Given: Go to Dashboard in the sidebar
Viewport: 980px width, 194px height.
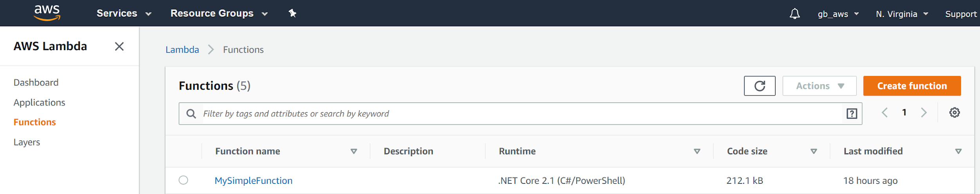Looking at the screenshot, I should pyautogui.click(x=36, y=82).
